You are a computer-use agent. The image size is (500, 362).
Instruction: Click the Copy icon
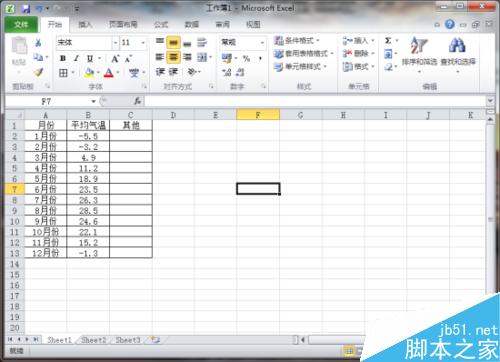pyautogui.click(x=39, y=57)
